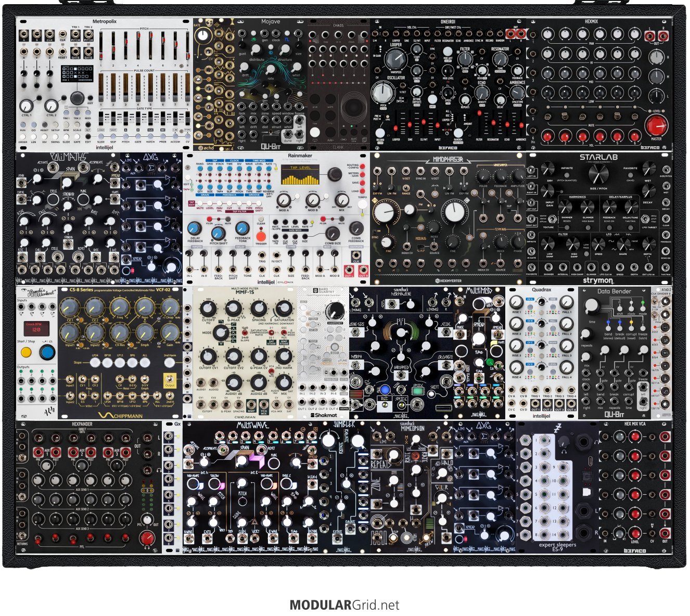The image size is (690, 616).
Task: Select the ALL slope button on VCF-02
Action: pos(145,362)
